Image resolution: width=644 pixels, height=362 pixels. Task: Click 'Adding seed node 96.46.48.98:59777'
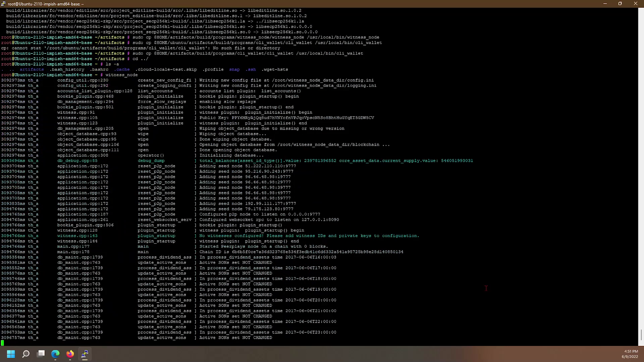245,198
